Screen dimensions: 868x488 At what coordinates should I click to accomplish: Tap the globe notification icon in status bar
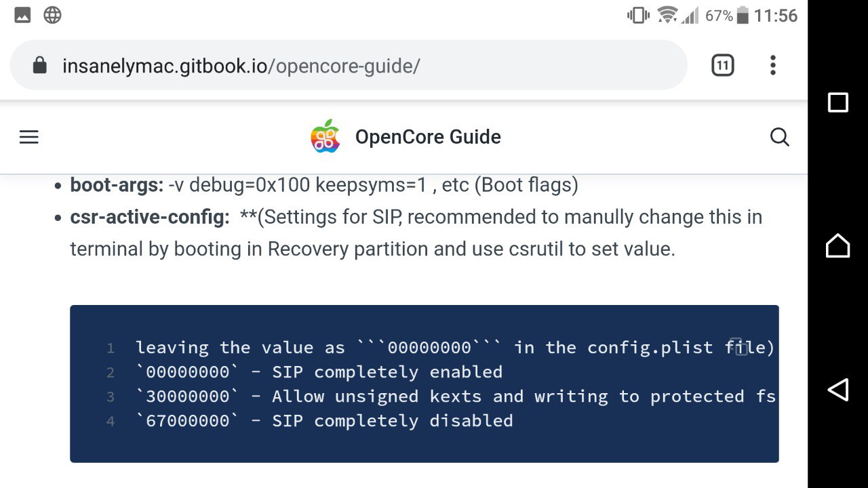pos(52,15)
